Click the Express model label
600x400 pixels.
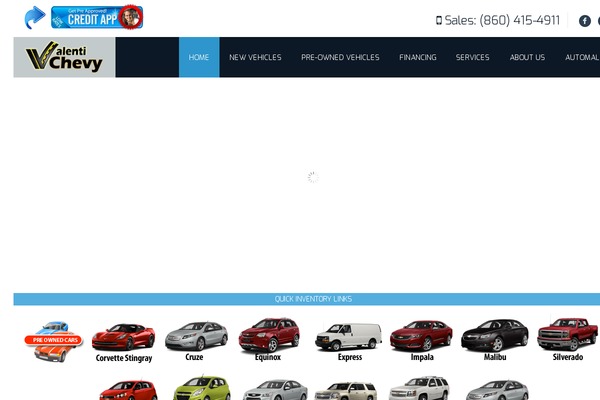(350, 357)
